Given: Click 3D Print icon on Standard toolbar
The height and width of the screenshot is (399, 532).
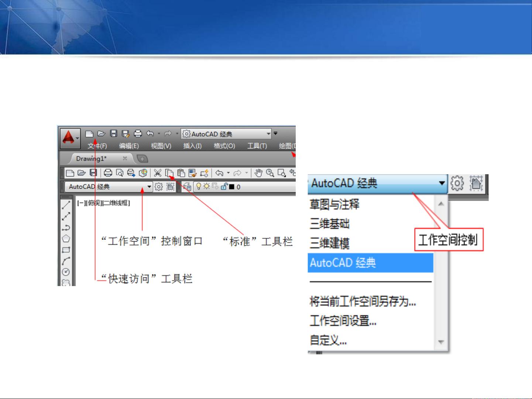Looking at the screenshot, I should 143,173.
